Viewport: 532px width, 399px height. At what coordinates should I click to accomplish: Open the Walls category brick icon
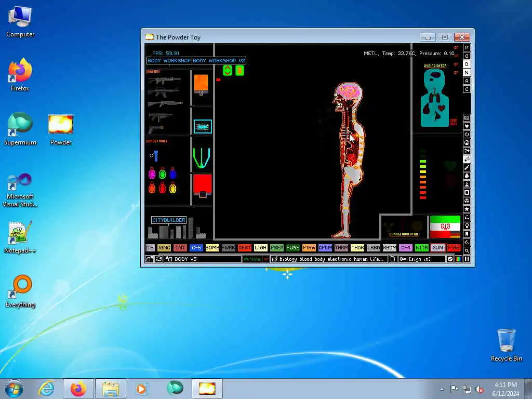pos(467,118)
